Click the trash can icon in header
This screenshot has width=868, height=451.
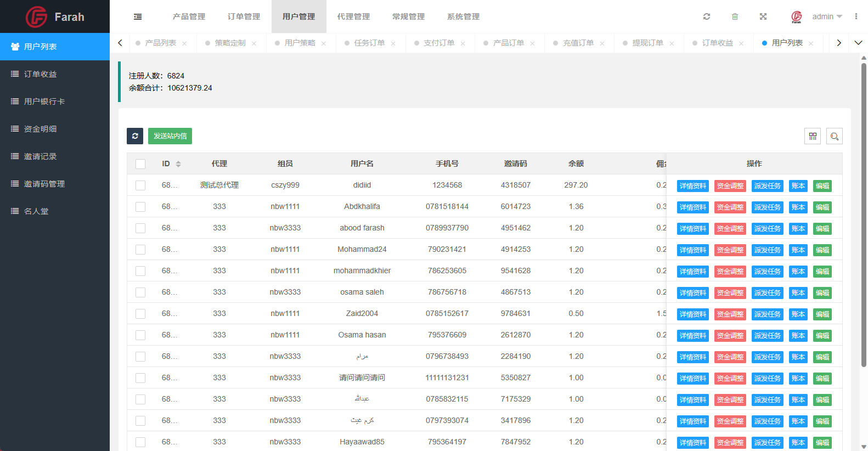pos(735,16)
